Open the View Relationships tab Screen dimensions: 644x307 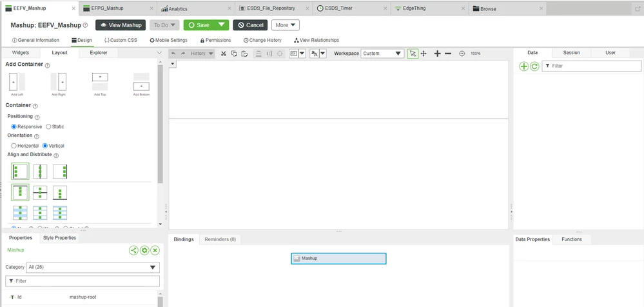(317, 40)
